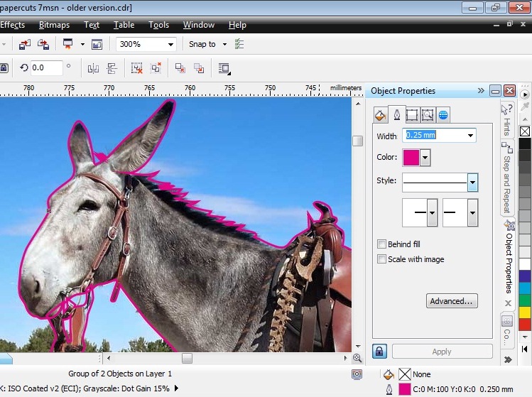This screenshot has width=532, height=397.
Task: Click the rotation angle input field
Action: tap(47, 68)
